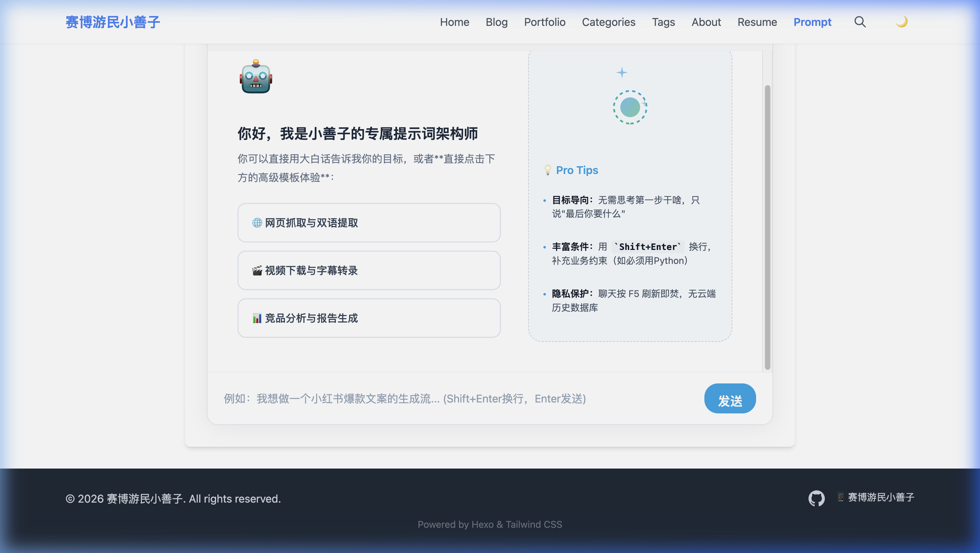The height and width of the screenshot is (553, 980).
Task: Click the search magnifying glass icon
Action: click(860, 22)
